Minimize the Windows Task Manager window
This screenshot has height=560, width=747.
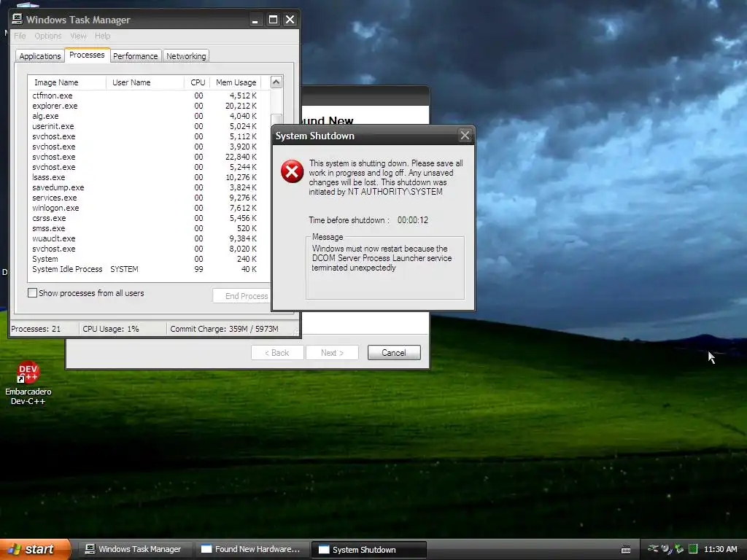click(x=255, y=20)
